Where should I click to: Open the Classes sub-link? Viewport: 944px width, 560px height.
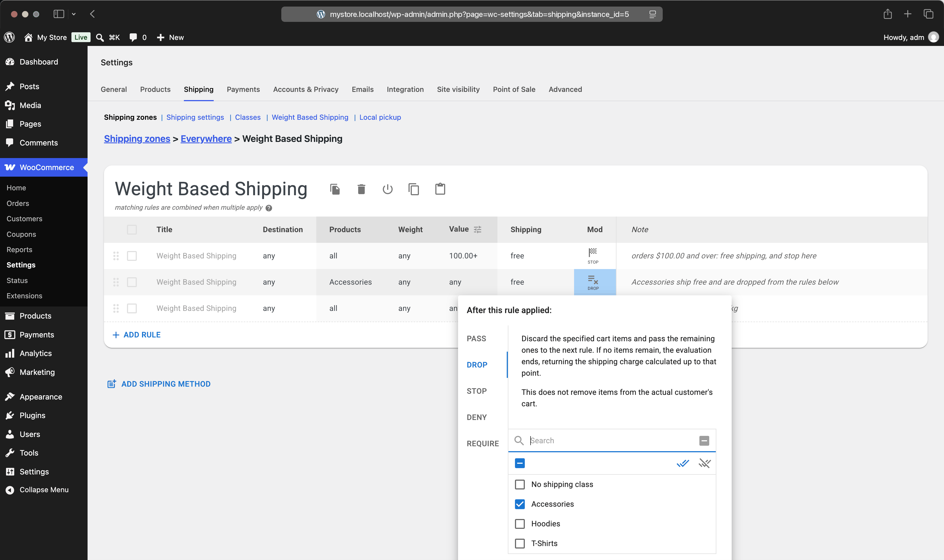248,117
